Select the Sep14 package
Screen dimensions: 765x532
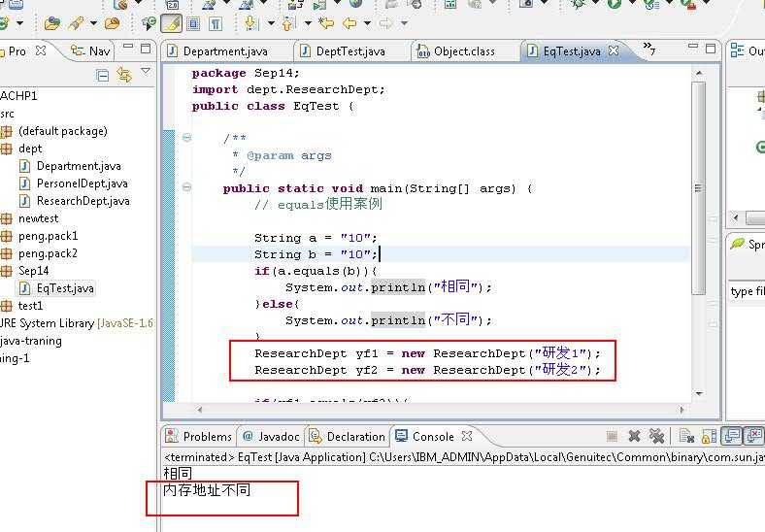coord(33,271)
